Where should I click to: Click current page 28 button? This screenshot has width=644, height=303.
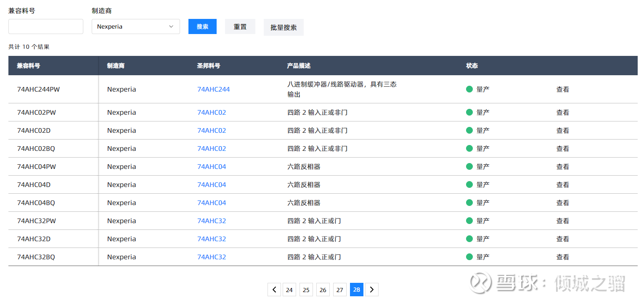coord(357,290)
